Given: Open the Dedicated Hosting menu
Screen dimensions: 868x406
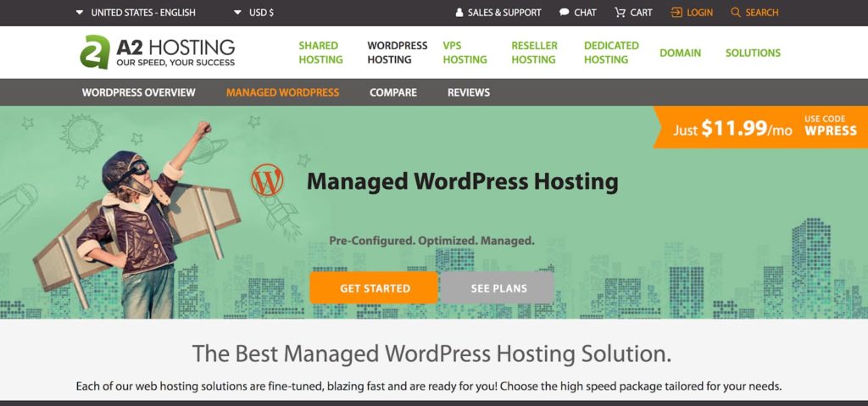Looking at the screenshot, I should (x=611, y=53).
